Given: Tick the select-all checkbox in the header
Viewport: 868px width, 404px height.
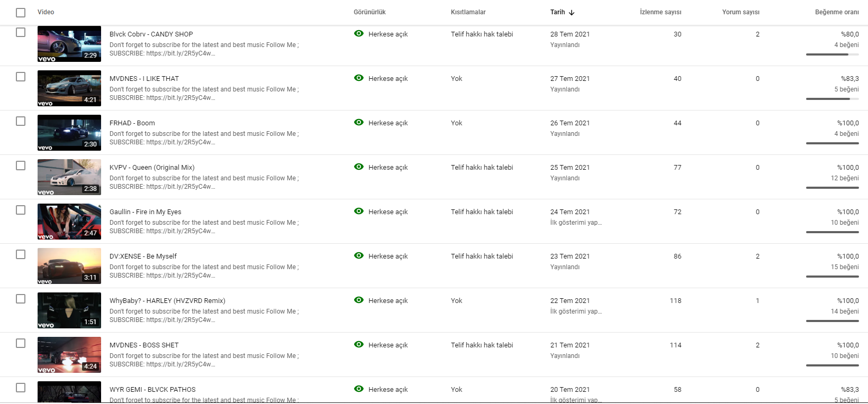Looking at the screenshot, I should (21, 13).
